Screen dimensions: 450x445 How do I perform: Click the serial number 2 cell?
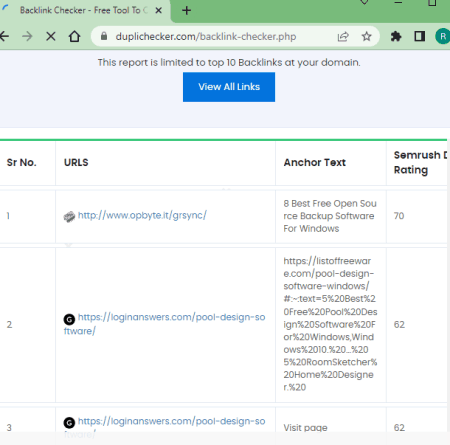9,325
